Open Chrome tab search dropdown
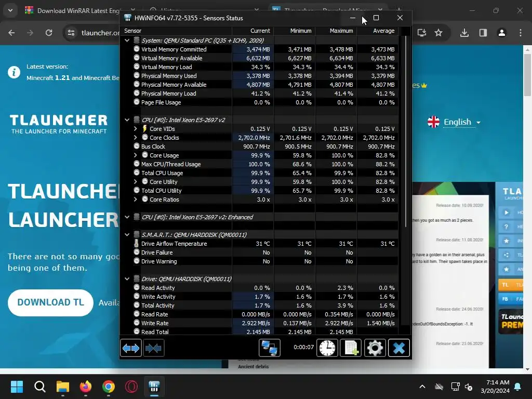 pos(10,10)
